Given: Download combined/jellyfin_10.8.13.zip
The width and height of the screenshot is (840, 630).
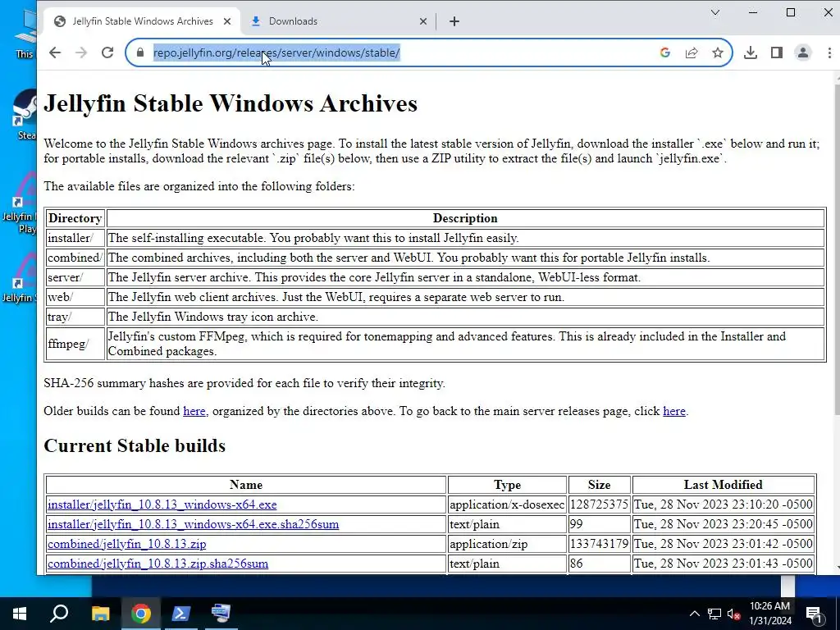Looking at the screenshot, I should 126,545.
